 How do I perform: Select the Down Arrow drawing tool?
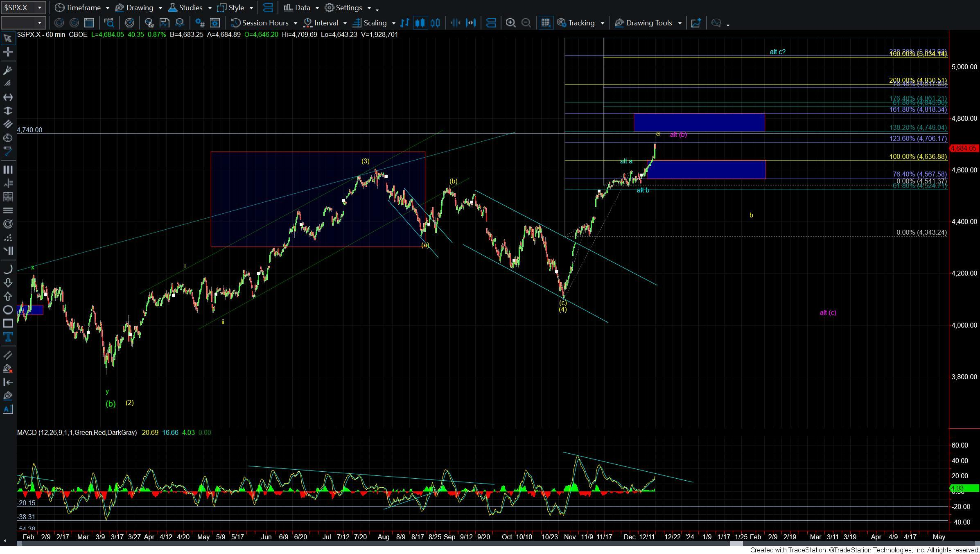pyautogui.click(x=8, y=283)
